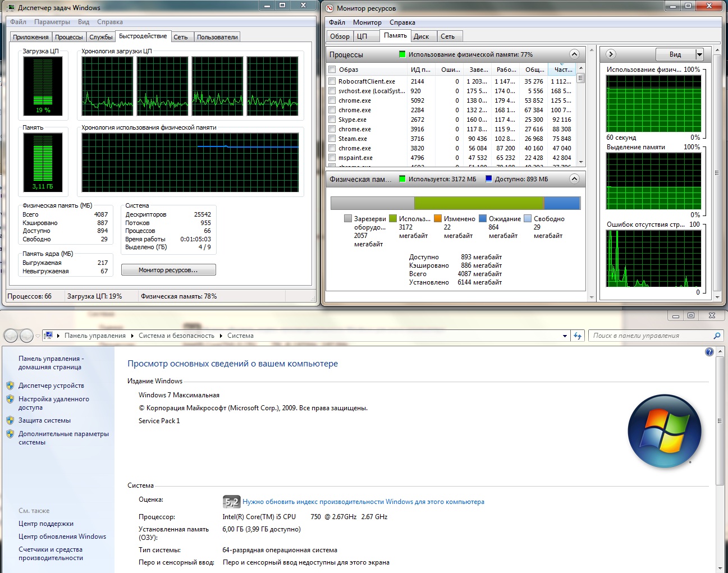
Task: Open Центр поддержки link
Action: pos(46,524)
